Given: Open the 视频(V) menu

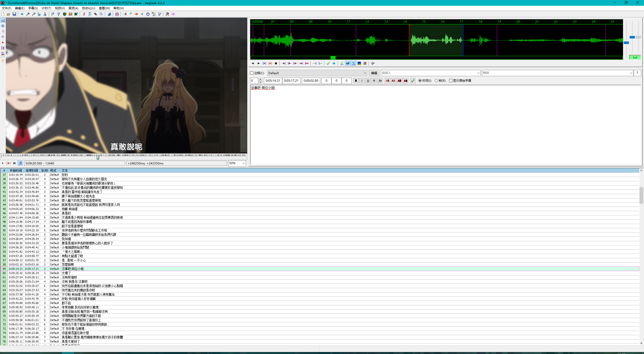Looking at the screenshot, I should pos(60,8).
